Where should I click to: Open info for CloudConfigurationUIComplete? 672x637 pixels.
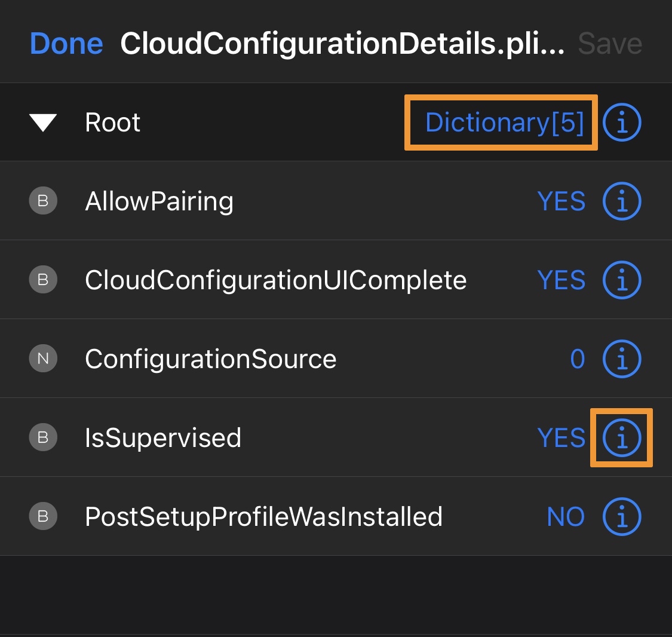[622, 280]
